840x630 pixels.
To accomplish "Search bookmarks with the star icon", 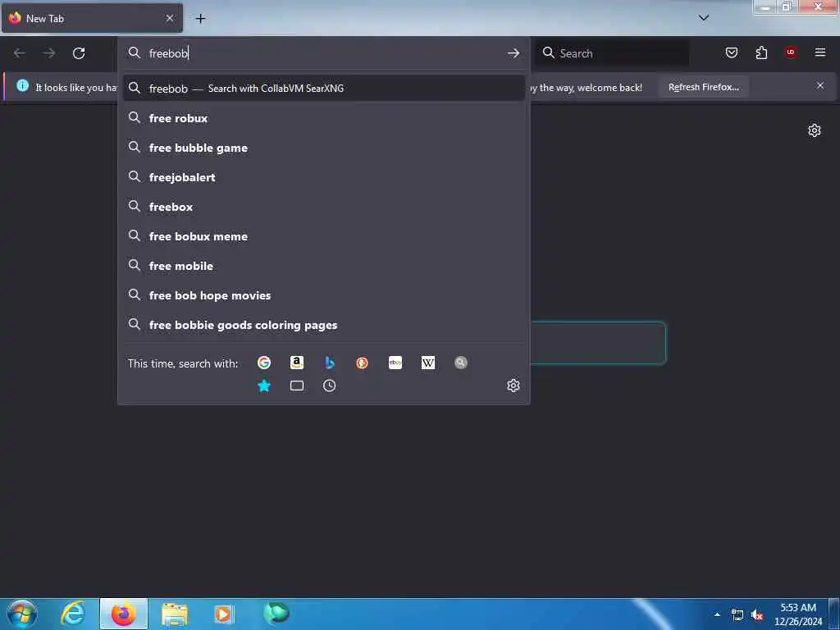I will [264, 386].
